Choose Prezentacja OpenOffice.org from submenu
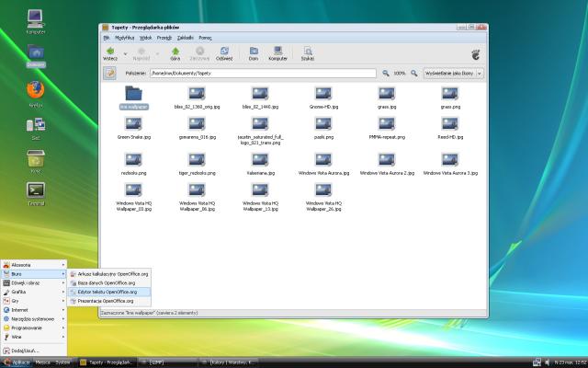This screenshot has width=588, height=368. click(109, 301)
